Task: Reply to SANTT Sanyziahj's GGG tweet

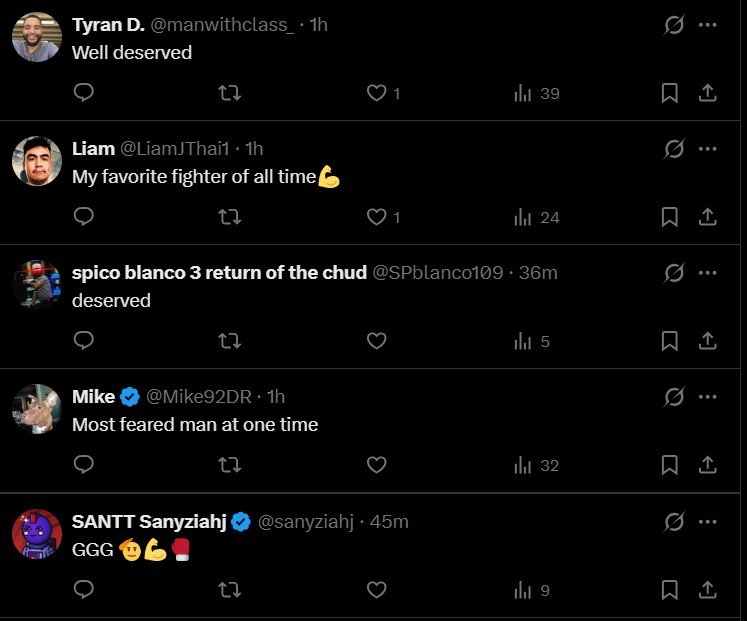Action: [84, 590]
